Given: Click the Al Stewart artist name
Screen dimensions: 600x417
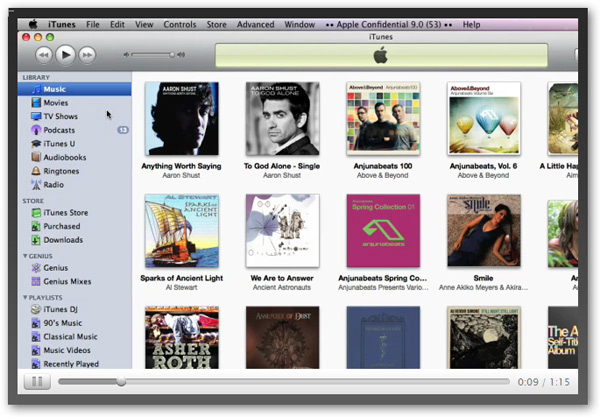Looking at the screenshot, I should pos(181,288).
